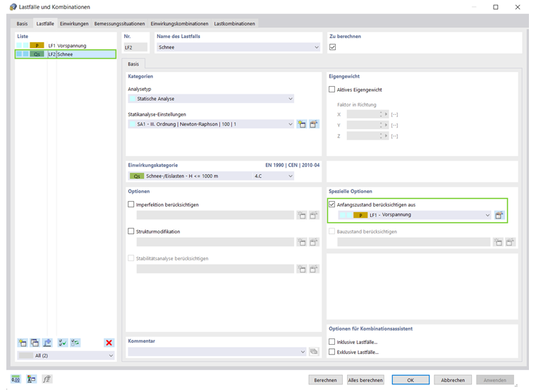Switch to outer Basis tab
The width and height of the screenshot is (536, 392).
click(x=22, y=23)
